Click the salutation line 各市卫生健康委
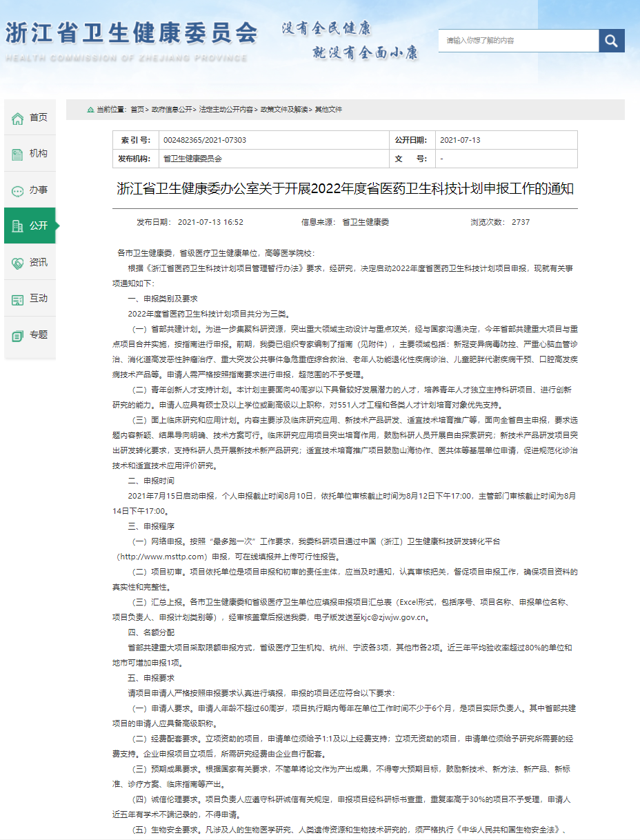Viewport: 640px width, 840px height. pos(216,253)
